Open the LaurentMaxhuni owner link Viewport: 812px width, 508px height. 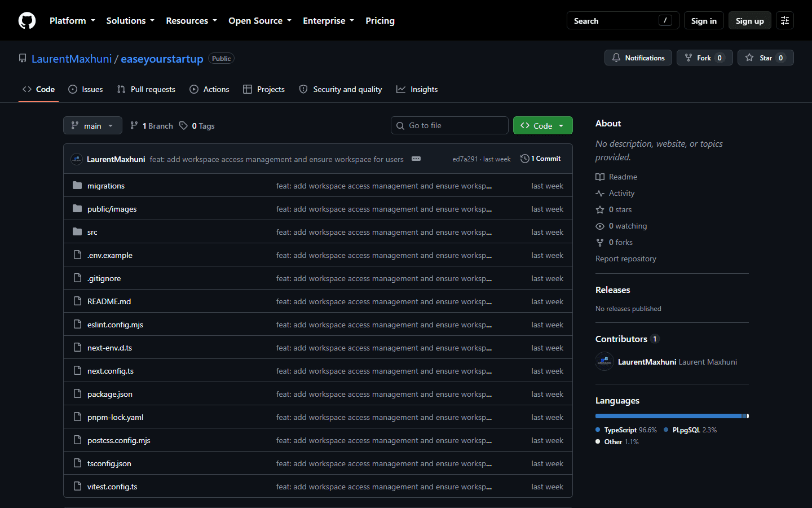(x=72, y=59)
